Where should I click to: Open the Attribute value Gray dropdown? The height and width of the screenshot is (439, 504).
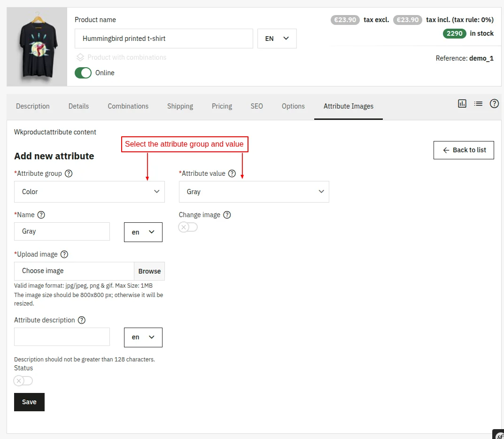tap(254, 191)
